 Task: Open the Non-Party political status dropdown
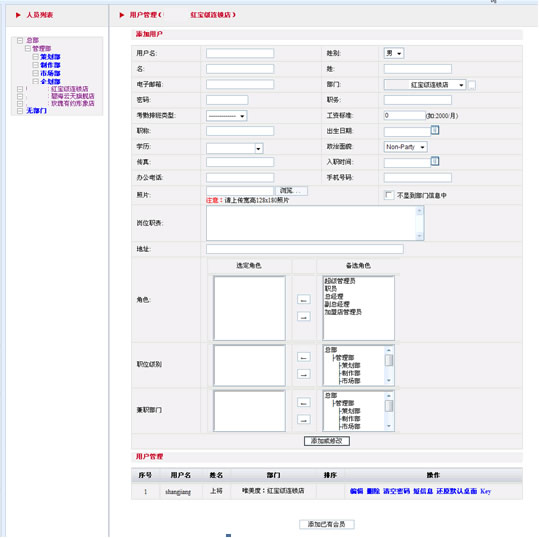click(406, 147)
